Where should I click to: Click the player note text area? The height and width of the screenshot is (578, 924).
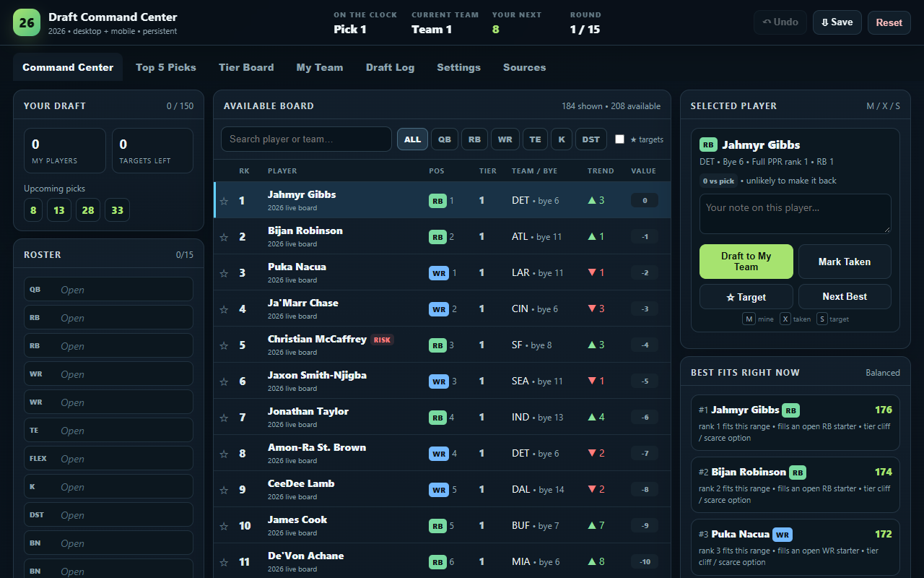click(796, 214)
